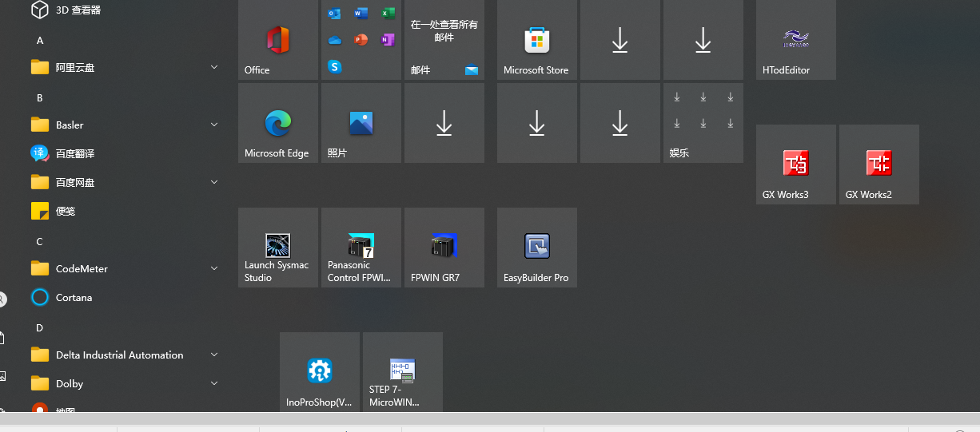The height and width of the screenshot is (432, 980).
Task: Open InoProShop tile
Action: coord(319,372)
